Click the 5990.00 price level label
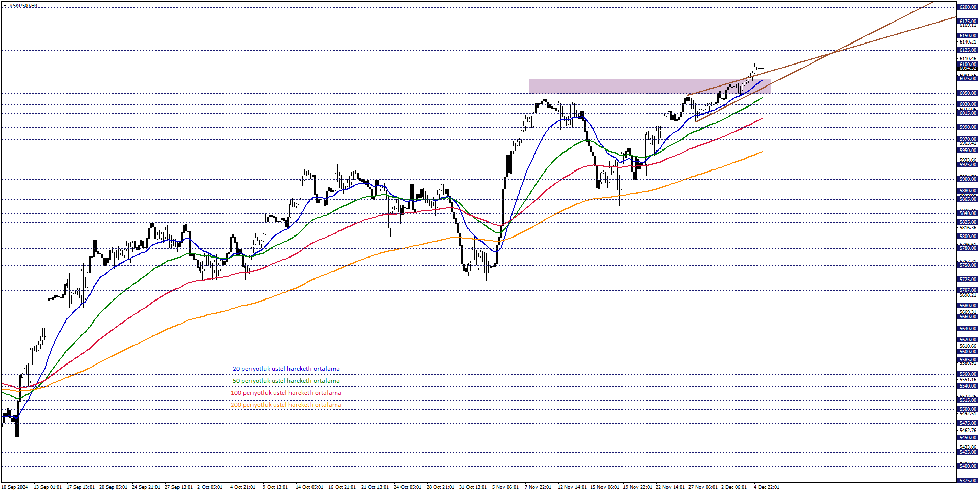The height and width of the screenshot is (493, 980). (x=968, y=127)
